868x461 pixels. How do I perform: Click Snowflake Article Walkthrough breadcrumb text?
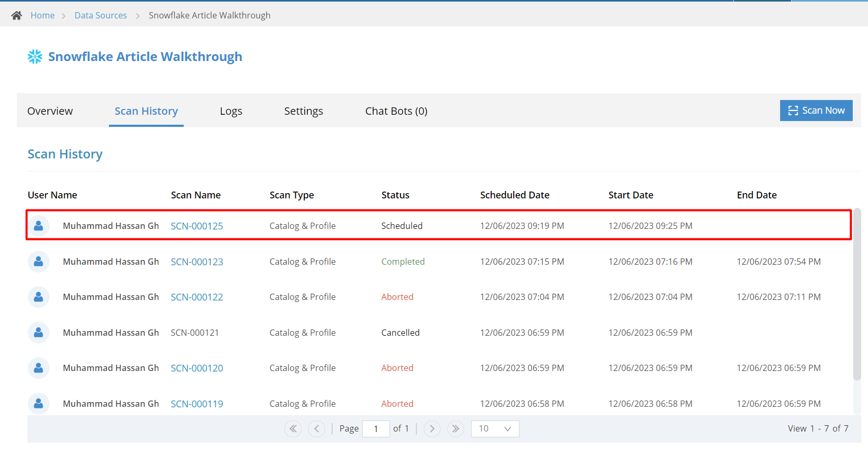(209, 15)
